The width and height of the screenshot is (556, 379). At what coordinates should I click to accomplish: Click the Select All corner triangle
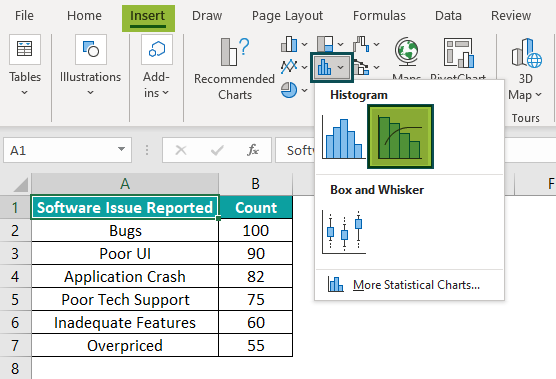20,184
